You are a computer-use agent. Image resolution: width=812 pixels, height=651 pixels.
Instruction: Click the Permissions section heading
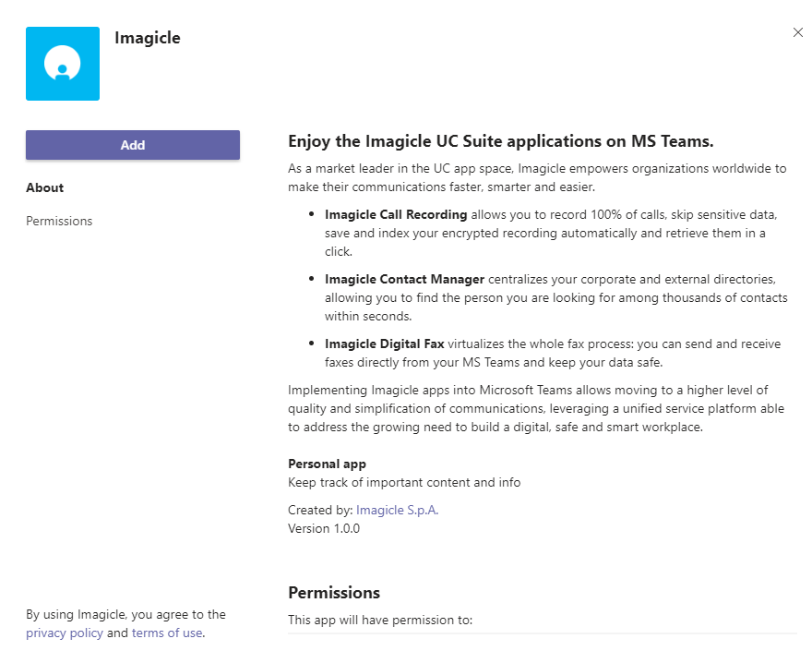(334, 592)
